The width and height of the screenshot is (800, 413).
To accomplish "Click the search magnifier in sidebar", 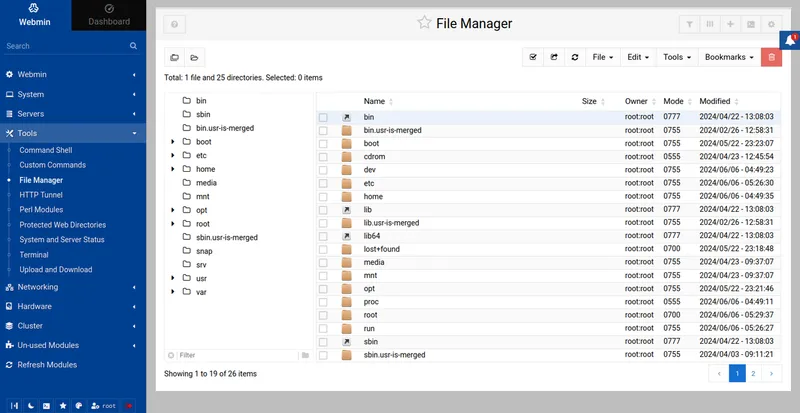I will 133,46.
